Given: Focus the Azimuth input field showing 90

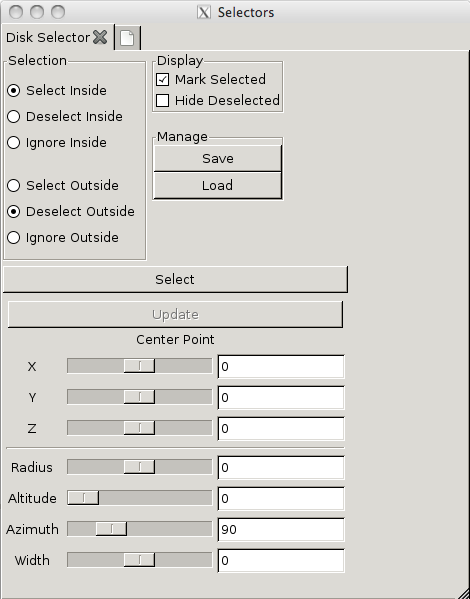Looking at the screenshot, I should (x=281, y=529).
